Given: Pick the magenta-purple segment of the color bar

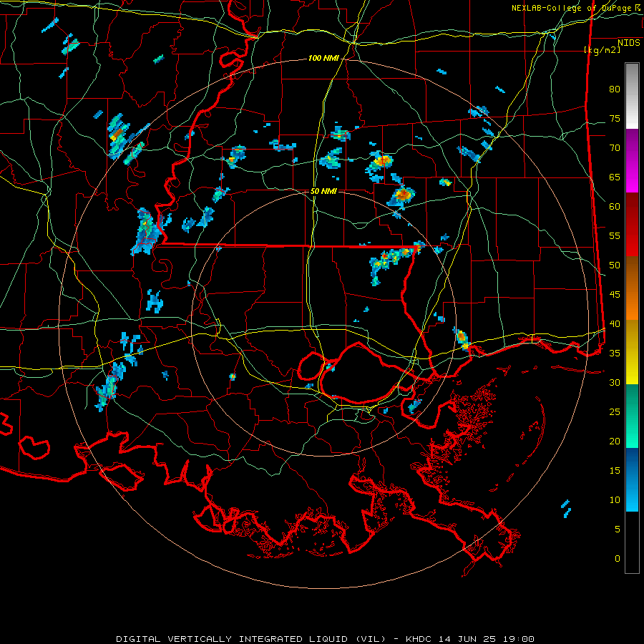Looking at the screenshot, I should pos(632,161).
